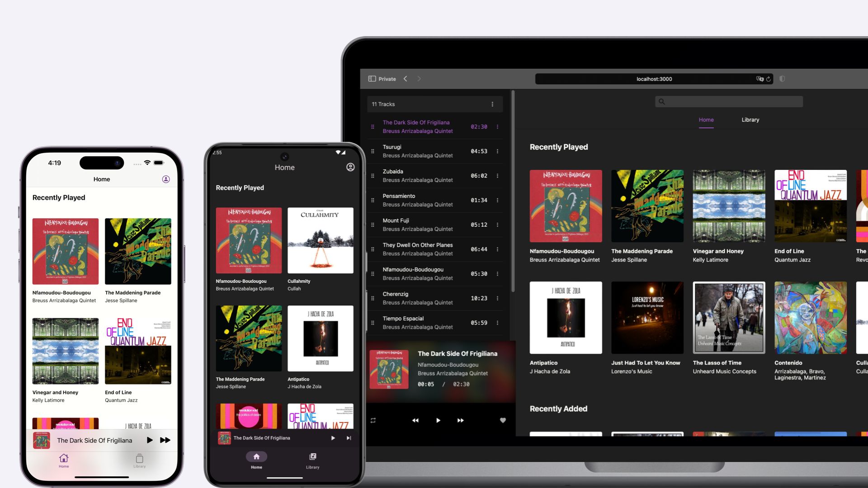Switch to the Library tab

click(x=750, y=119)
